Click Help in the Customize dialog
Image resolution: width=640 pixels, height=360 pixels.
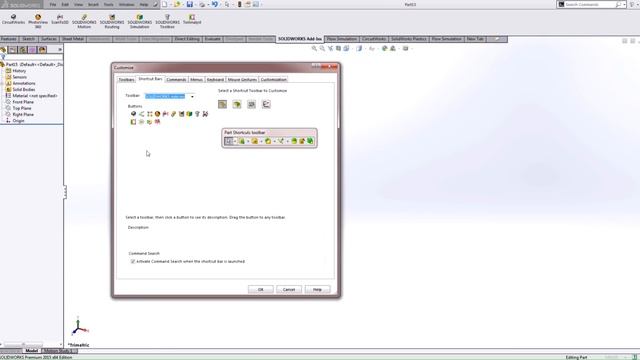coord(317,289)
